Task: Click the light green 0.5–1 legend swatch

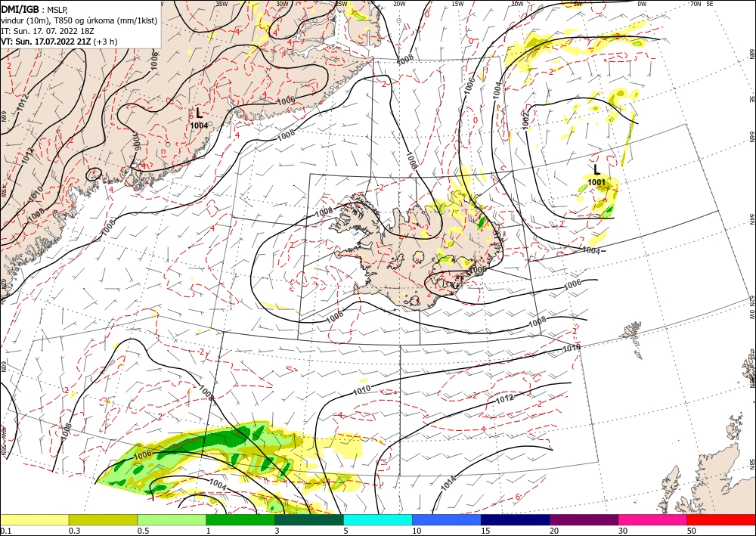Action: [172, 519]
